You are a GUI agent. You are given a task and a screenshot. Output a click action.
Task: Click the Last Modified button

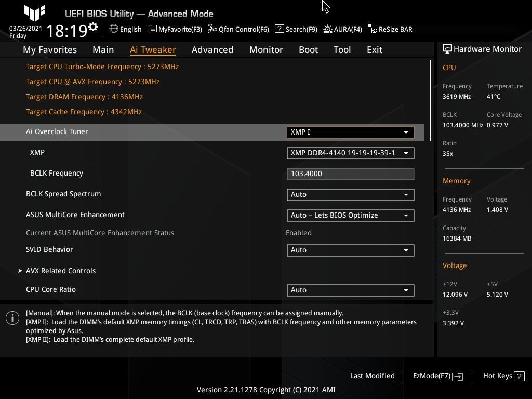[x=372, y=376]
